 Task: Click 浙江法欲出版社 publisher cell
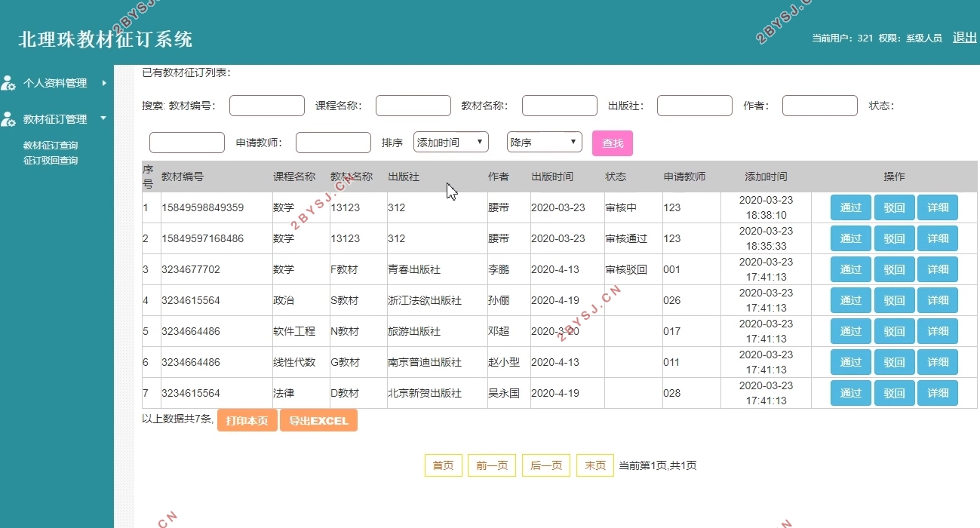coord(437,300)
